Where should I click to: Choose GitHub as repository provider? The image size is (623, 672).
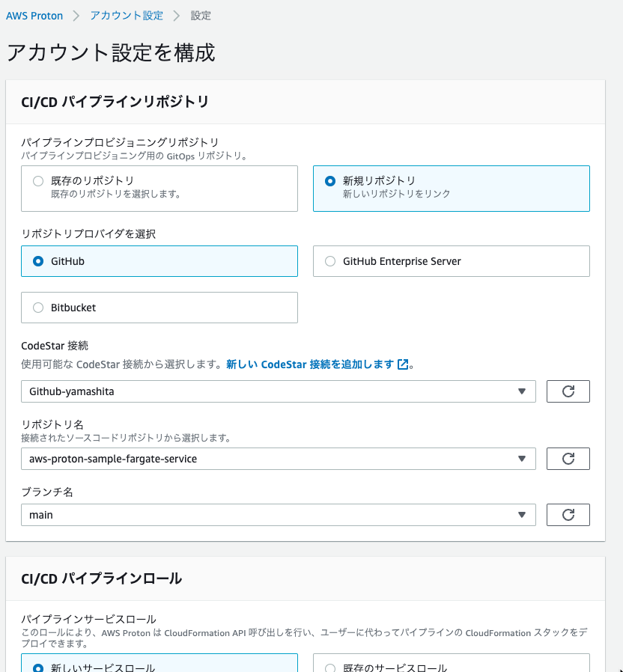pyautogui.click(x=38, y=261)
